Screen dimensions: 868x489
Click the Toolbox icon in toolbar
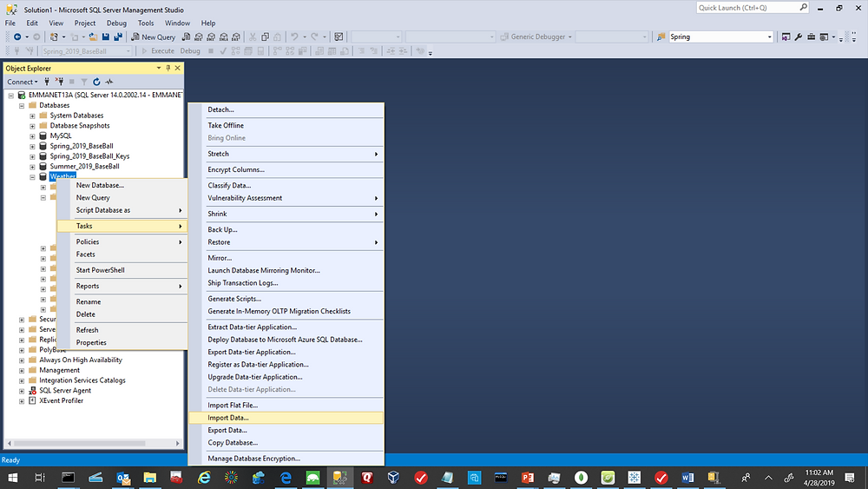point(811,37)
